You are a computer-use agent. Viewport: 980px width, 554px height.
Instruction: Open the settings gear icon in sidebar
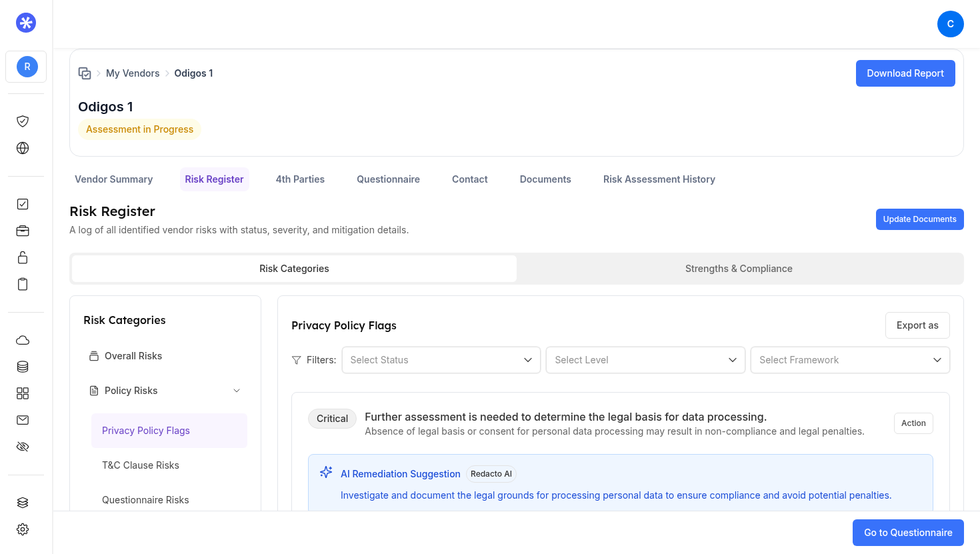(x=23, y=529)
